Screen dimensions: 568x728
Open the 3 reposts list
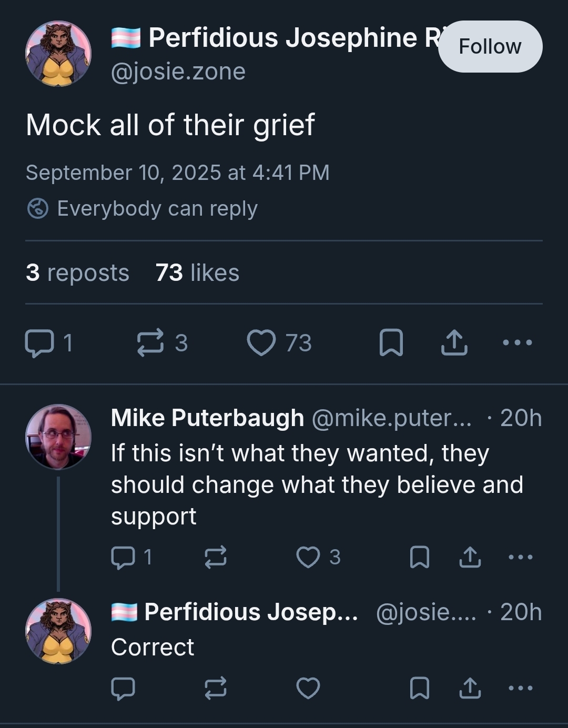77,272
